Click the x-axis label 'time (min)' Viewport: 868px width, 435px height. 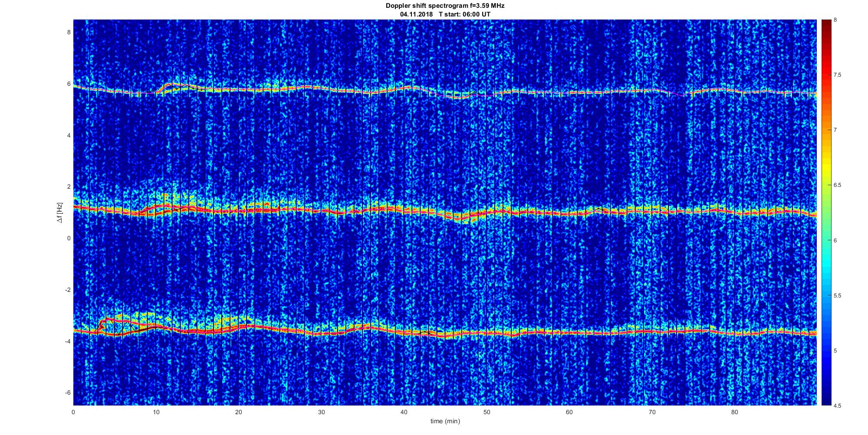coord(445,421)
